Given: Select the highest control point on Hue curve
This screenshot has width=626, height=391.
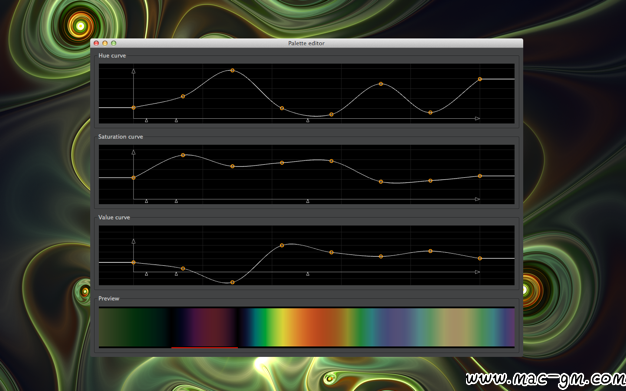Looking at the screenshot, I should (x=232, y=70).
